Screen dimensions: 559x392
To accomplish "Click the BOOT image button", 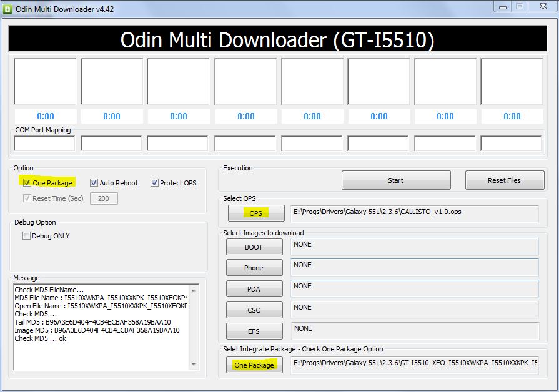I will coord(254,247).
